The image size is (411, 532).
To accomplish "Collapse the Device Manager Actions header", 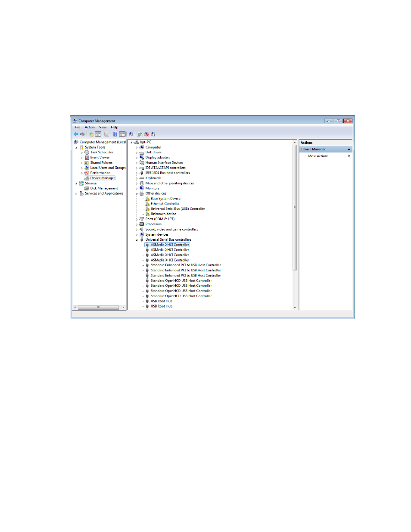I will click(349, 149).
